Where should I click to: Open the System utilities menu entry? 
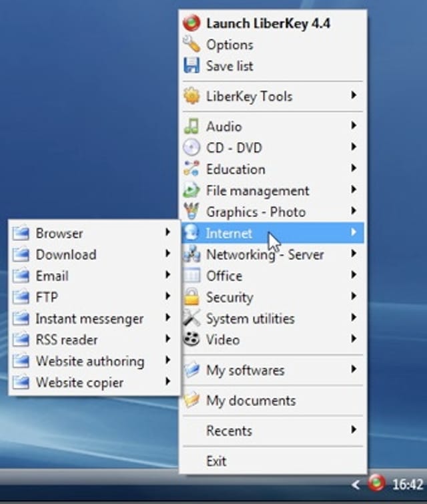point(273,318)
